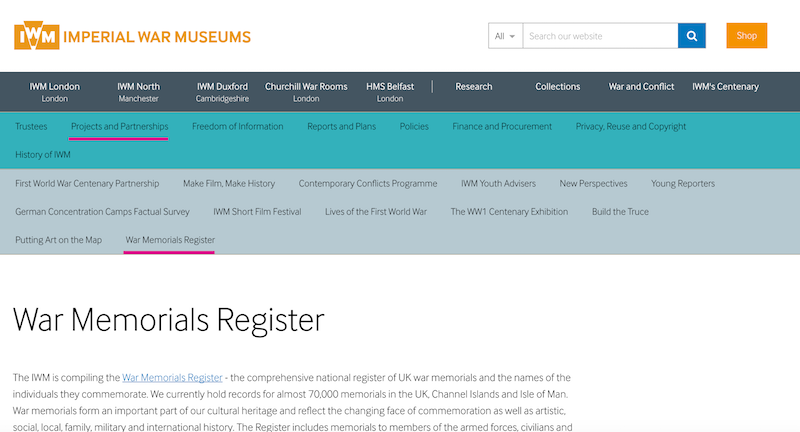Viewport: 800px width, 432px height.
Task: Open the 'All' search category dropdown
Action: pos(505,36)
